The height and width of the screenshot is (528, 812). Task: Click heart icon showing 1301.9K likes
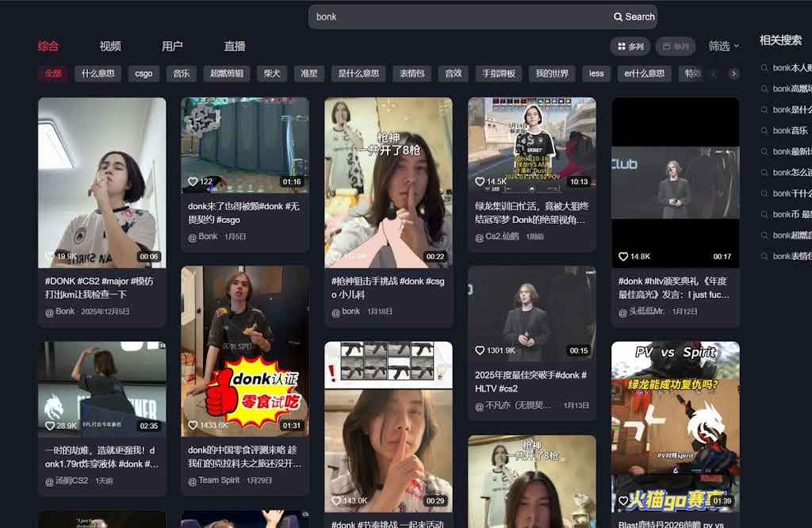click(480, 350)
